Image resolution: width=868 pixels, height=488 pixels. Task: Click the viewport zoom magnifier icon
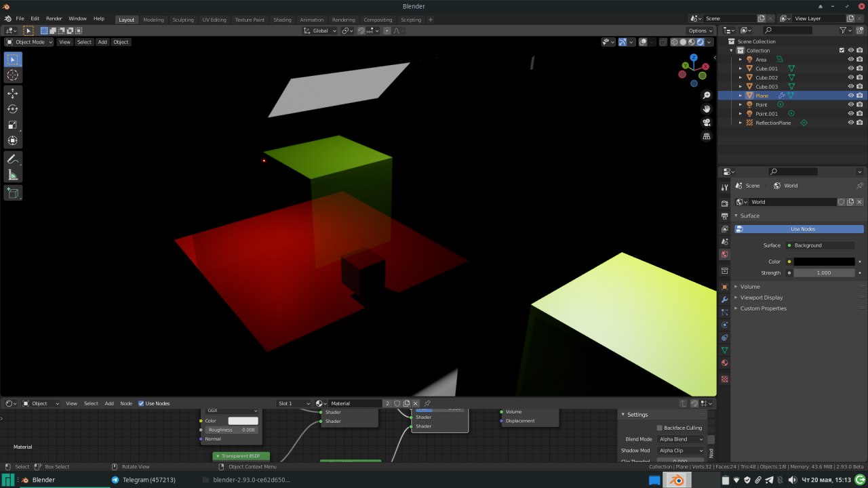(x=707, y=96)
